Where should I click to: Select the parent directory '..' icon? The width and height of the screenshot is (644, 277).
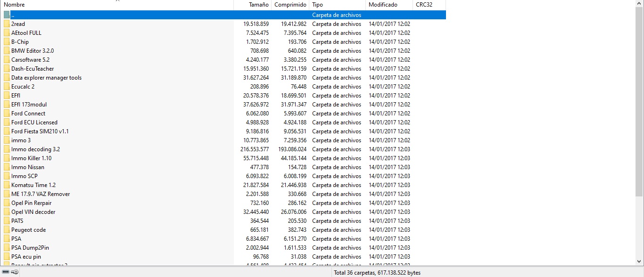[x=7, y=15]
